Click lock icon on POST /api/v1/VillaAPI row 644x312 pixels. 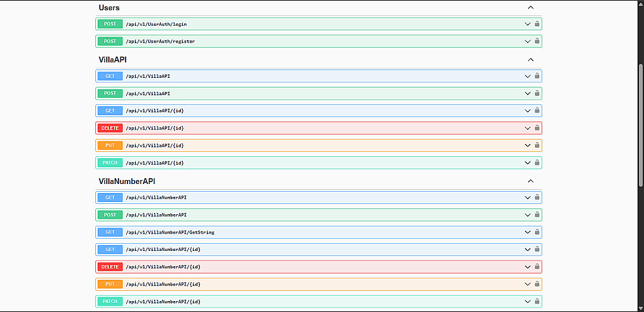537,93
